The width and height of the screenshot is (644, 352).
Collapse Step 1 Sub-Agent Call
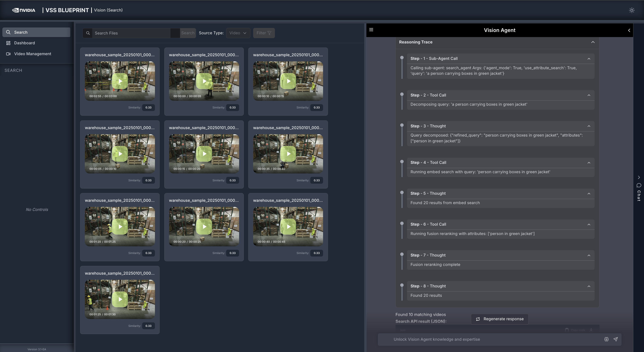click(x=589, y=59)
